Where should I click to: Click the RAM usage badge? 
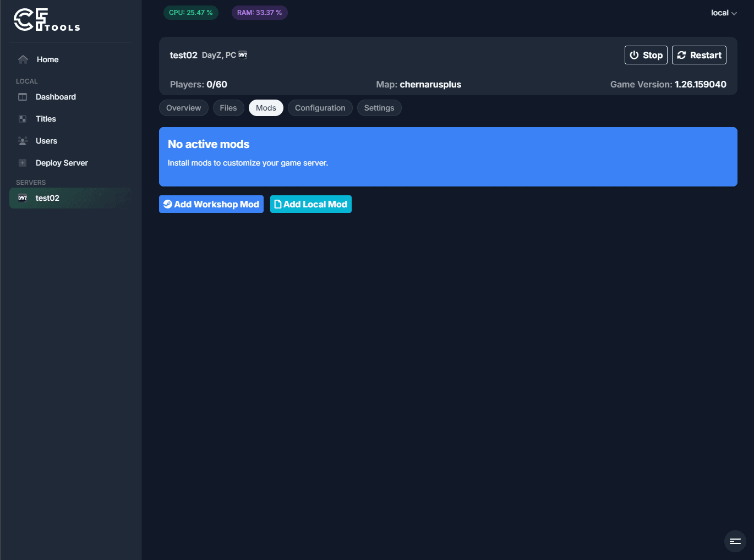click(x=260, y=13)
